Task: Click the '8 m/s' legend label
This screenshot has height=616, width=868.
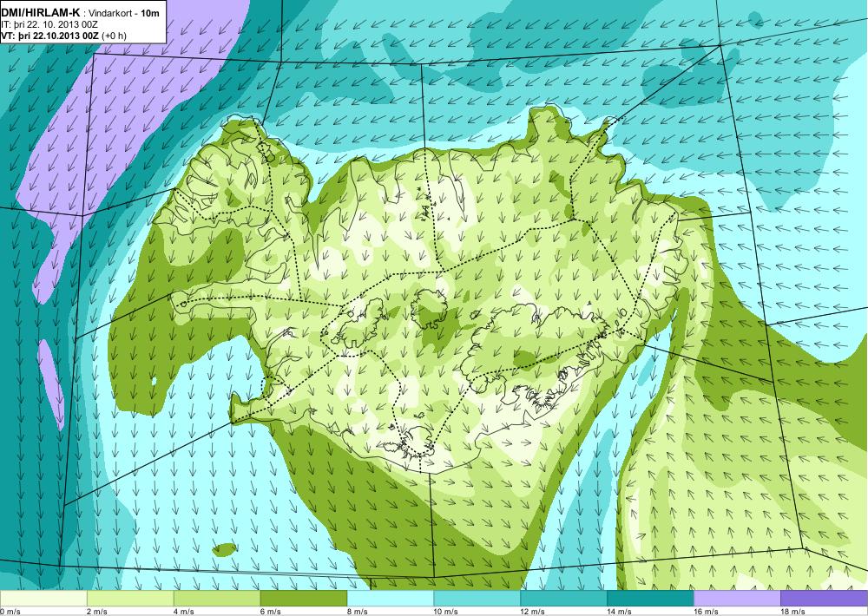Action: click(358, 612)
